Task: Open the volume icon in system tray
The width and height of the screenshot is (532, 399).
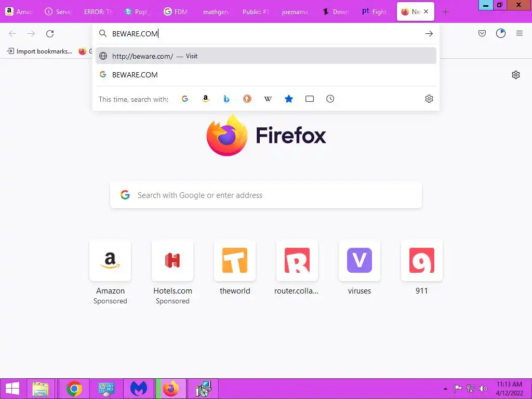Action: coord(483,389)
